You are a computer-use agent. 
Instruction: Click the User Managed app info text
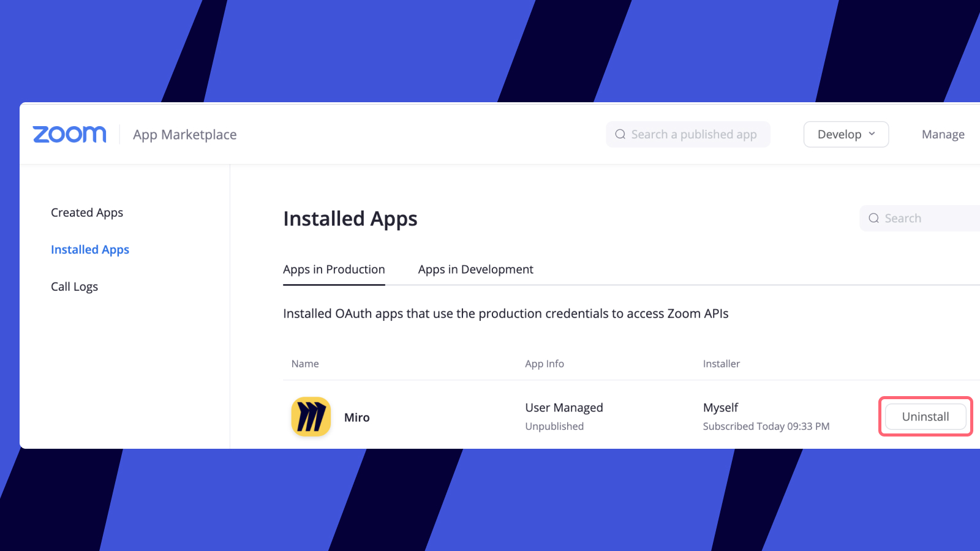[x=563, y=408]
